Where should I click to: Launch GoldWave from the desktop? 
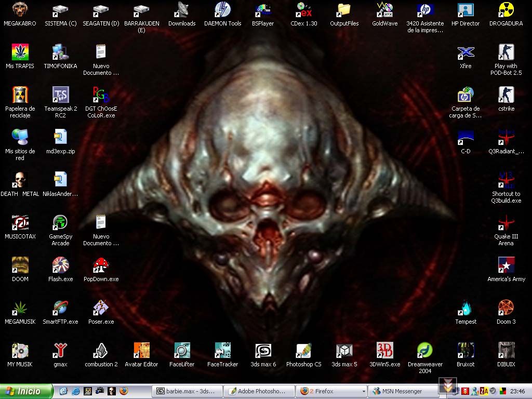pos(385,9)
